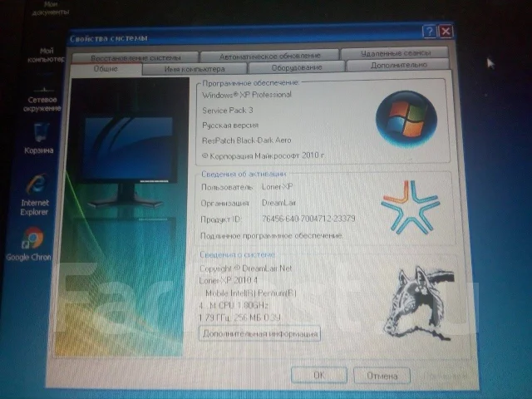Click the Windows XP Professional text
The image size is (532, 399).
pos(247,95)
